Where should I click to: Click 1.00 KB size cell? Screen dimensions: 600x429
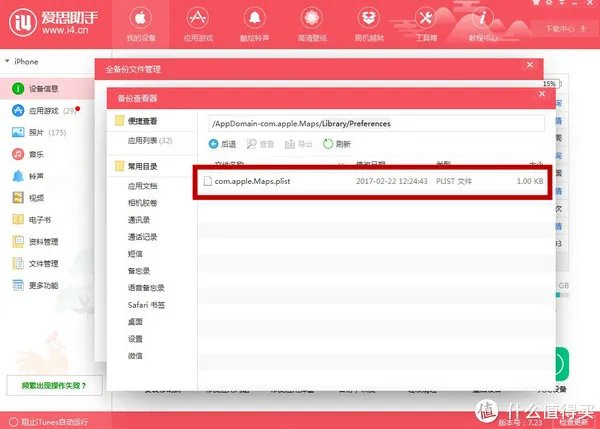(x=530, y=181)
